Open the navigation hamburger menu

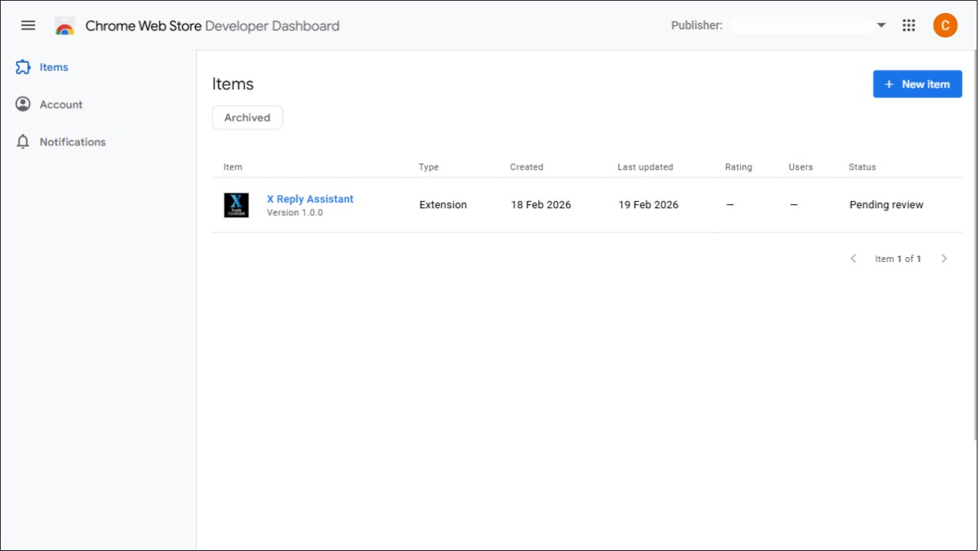[x=28, y=24]
